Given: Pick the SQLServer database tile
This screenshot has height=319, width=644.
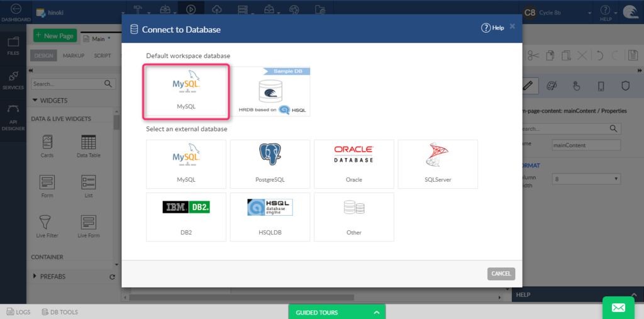Looking at the screenshot, I should point(438,164).
